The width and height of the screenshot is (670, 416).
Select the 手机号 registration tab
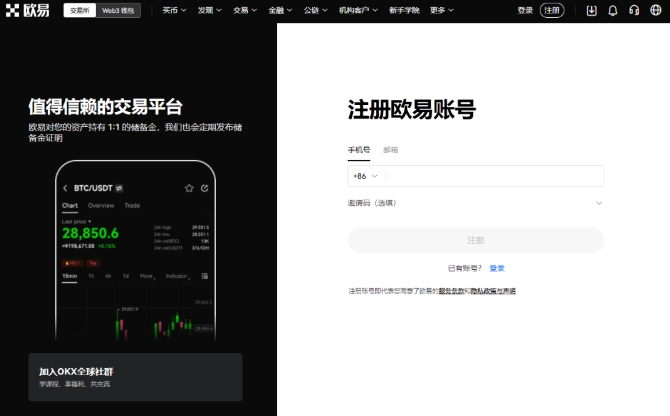(x=359, y=150)
